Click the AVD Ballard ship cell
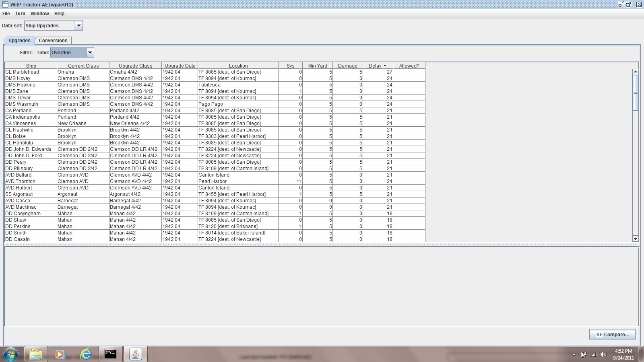Viewport: 644px width, 362px height. coord(31,175)
